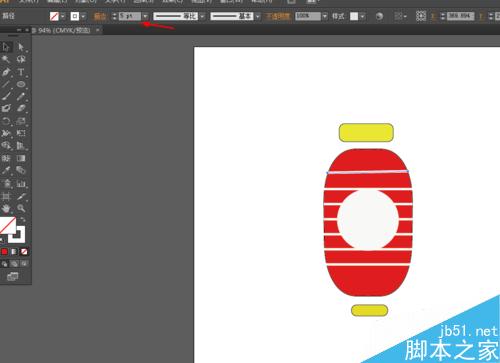Select the Ellipse shape tool
Image resolution: width=500 pixels, height=363 pixels.
(21, 84)
